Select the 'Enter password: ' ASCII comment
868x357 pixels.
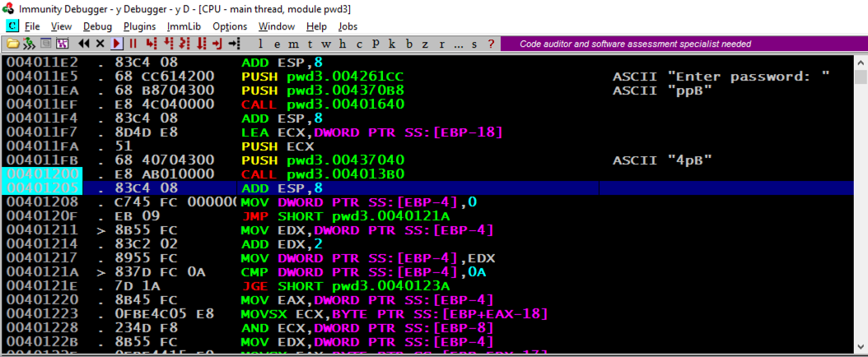(x=721, y=76)
